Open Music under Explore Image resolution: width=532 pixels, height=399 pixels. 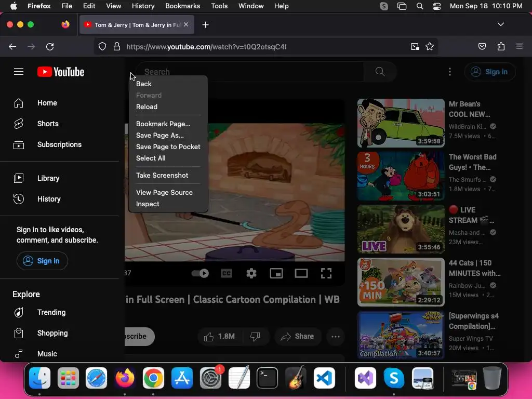pos(47,353)
